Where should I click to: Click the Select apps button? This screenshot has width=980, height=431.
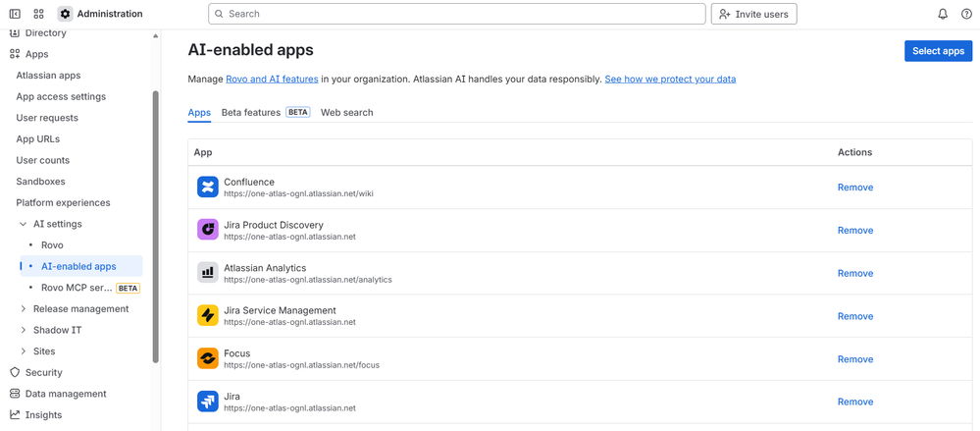click(x=938, y=51)
